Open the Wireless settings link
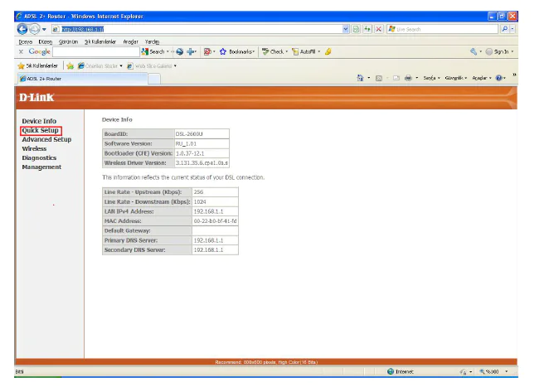 click(34, 148)
